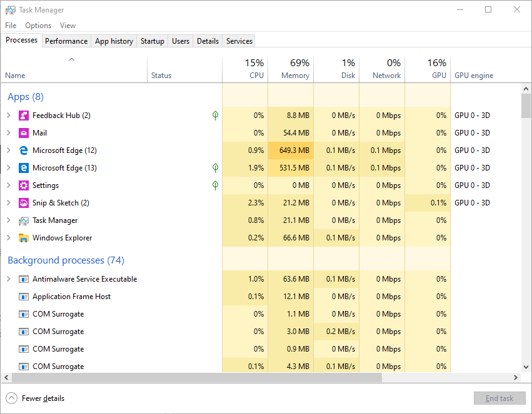Sort processes by CPU usage column
This screenshot has height=414, width=532.
245,69
